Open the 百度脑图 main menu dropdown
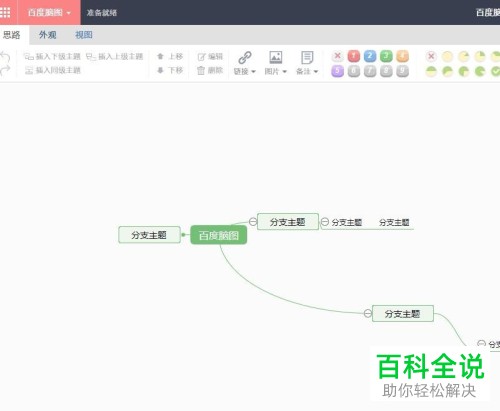Viewport: 500px width, 411px height. (49, 13)
